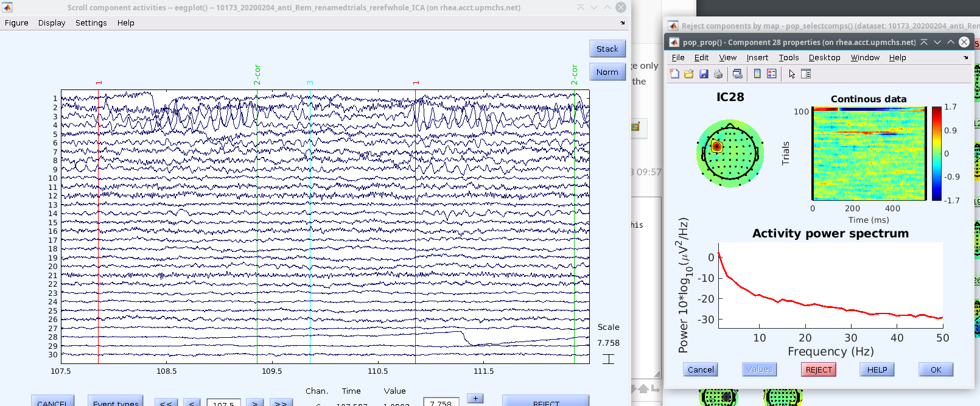Image resolution: width=980 pixels, height=406 pixels.
Task: Open the Display menu in the eegplot window
Action: tap(52, 23)
